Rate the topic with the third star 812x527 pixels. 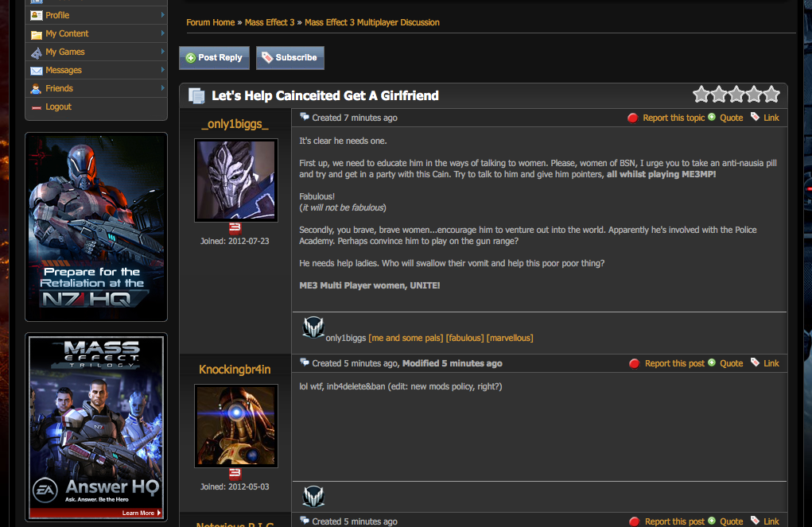click(736, 95)
